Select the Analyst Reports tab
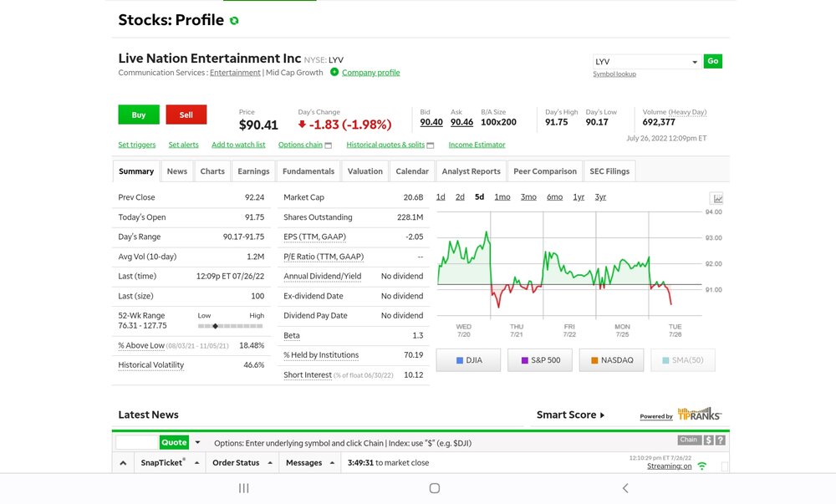Image resolution: width=836 pixels, height=504 pixels. click(471, 171)
